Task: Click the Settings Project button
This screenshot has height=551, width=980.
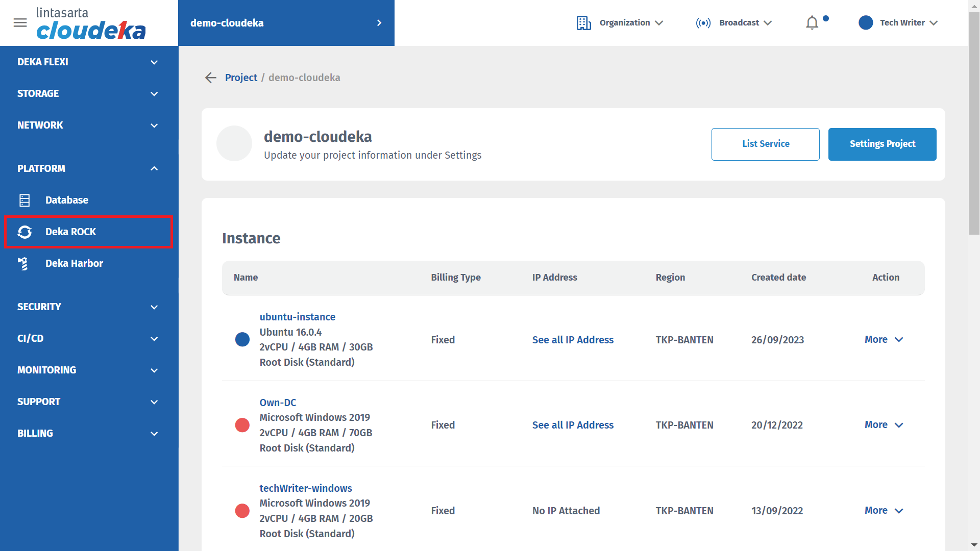Action: point(882,144)
